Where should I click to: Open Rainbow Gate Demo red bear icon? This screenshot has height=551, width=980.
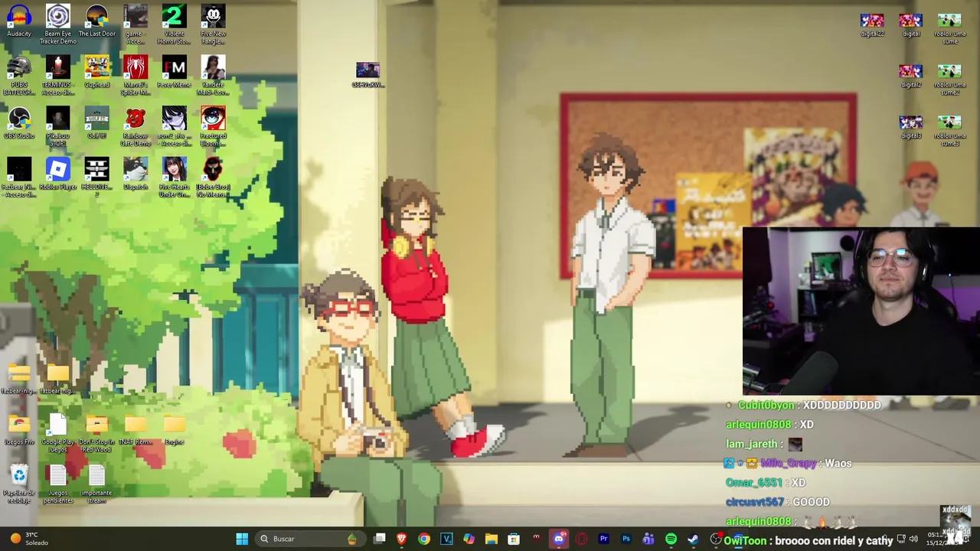(136, 127)
